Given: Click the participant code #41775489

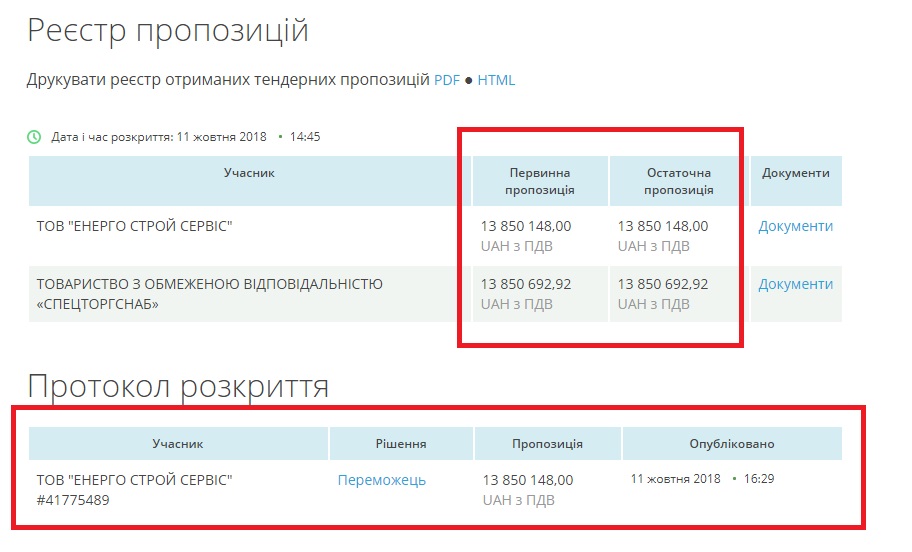Looking at the screenshot, I should tap(73, 500).
